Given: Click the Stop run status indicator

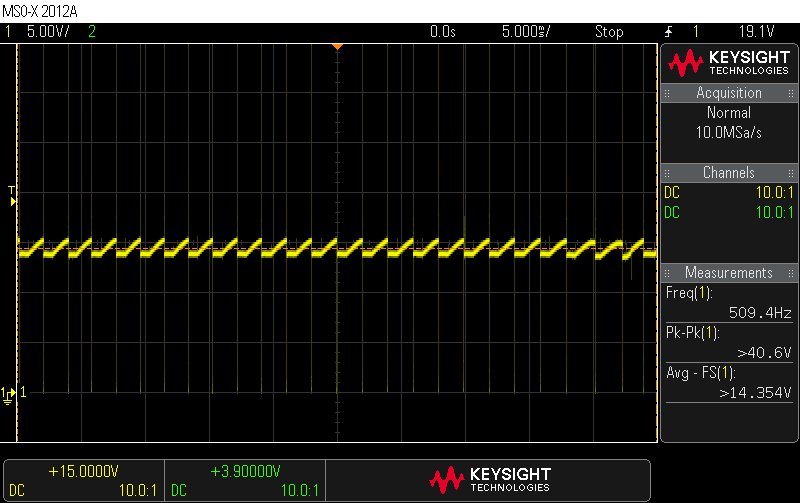Looking at the screenshot, I should point(609,32).
